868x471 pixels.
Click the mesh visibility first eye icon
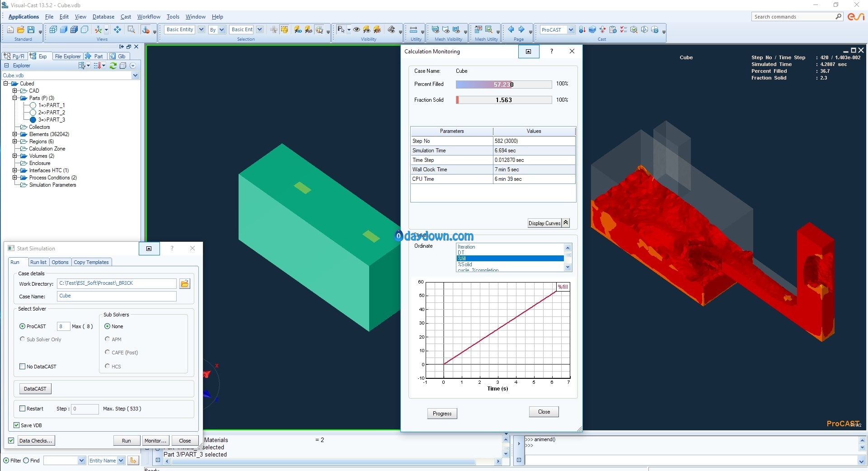(435, 30)
